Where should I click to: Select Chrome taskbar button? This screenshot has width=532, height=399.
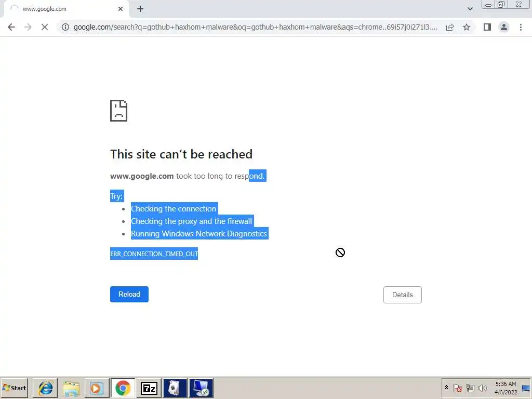(x=123, y=388)
